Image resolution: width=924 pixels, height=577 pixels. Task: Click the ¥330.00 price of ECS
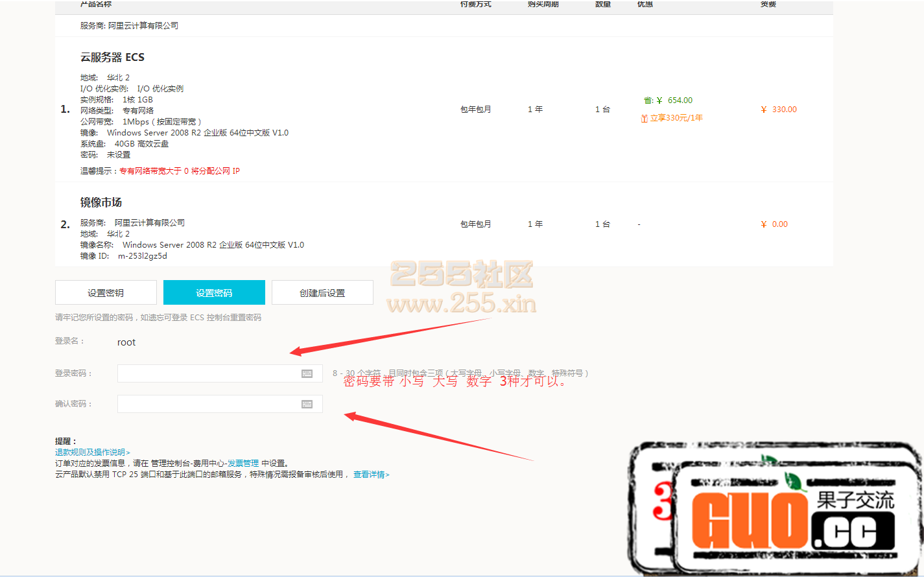(779, 110)
